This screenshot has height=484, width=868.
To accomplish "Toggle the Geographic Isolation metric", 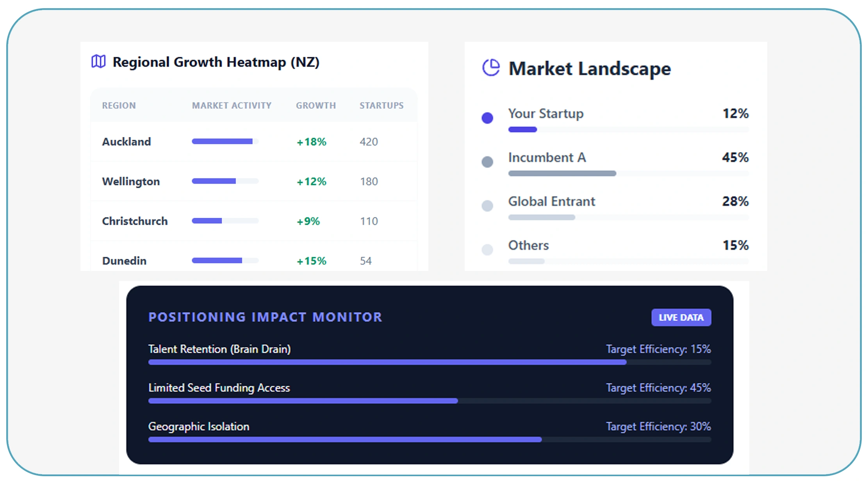I will click(x=199, y=426).
